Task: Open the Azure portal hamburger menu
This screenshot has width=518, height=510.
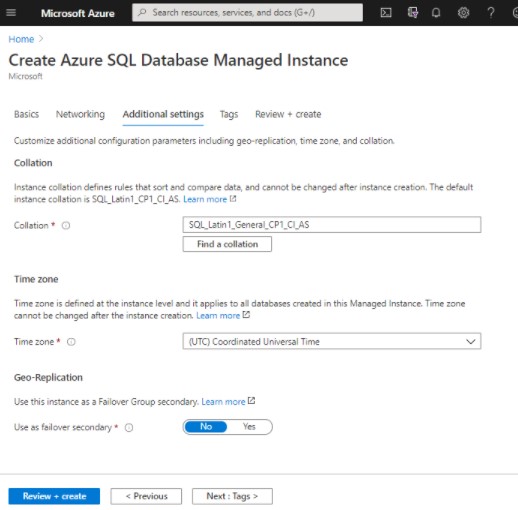Action: 11,13
